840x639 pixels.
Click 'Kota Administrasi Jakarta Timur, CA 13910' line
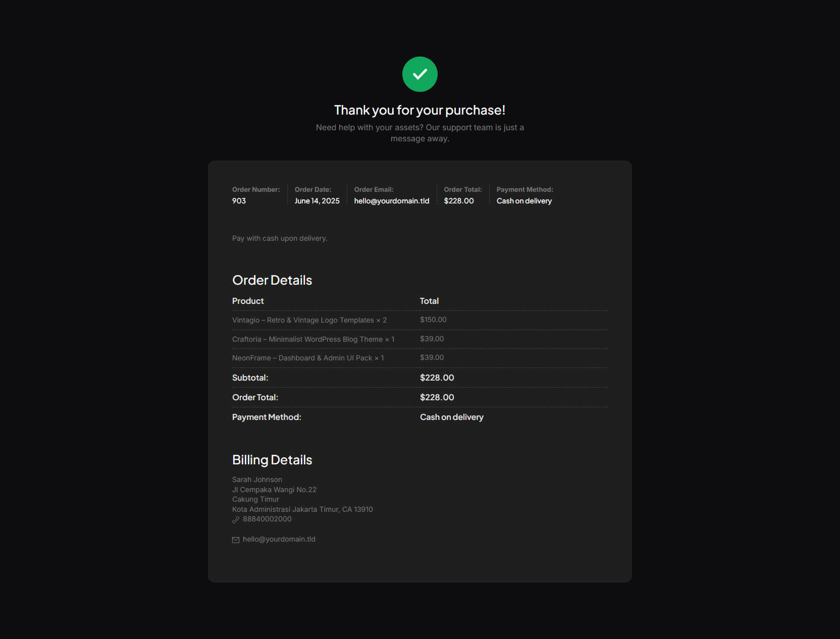(302, 509)
